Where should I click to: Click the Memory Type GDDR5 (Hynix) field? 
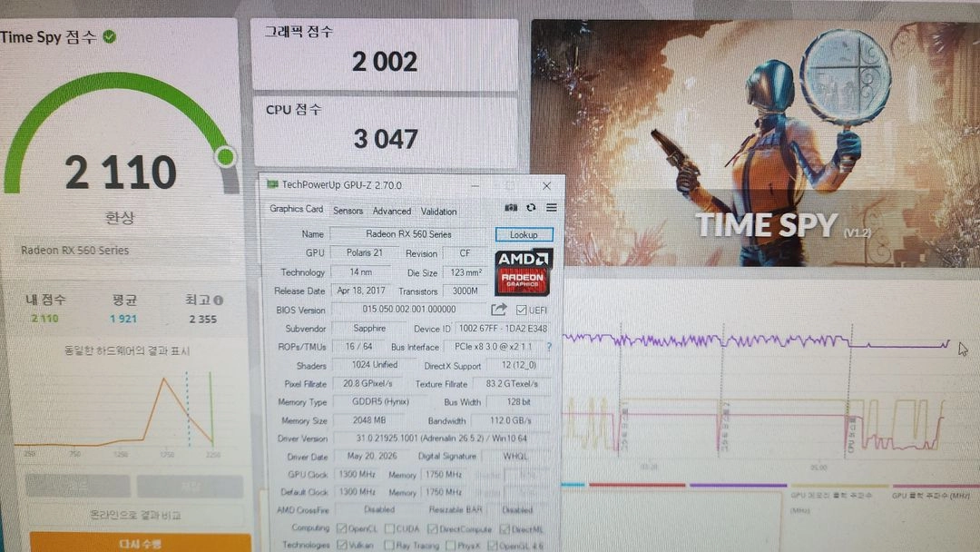380,402
